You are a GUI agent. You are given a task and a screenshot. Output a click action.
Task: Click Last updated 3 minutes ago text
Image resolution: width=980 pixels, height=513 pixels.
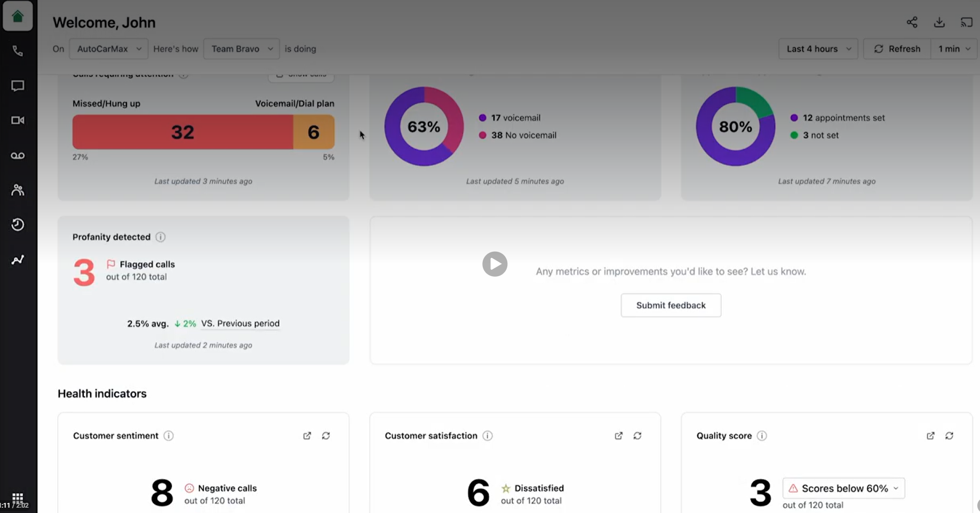pos(203,181)
